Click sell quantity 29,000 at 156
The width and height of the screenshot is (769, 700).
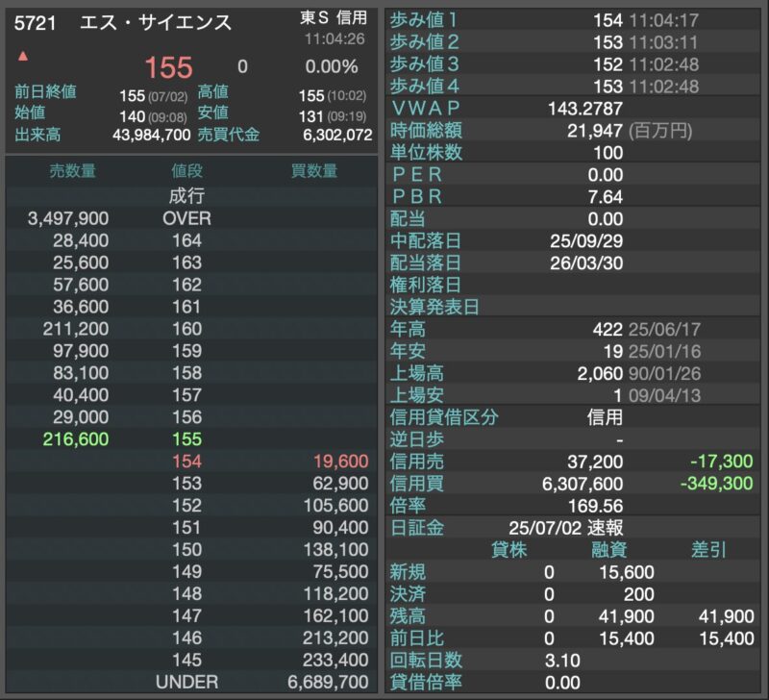tap(81, 417)
